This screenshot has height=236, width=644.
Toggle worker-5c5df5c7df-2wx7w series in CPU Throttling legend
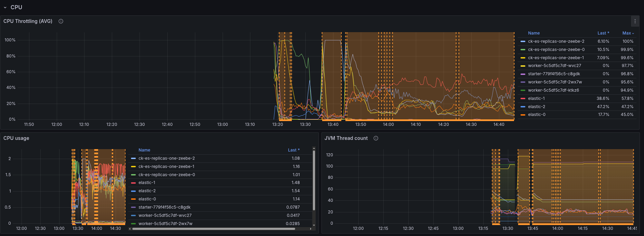click(x=555, y=82)
